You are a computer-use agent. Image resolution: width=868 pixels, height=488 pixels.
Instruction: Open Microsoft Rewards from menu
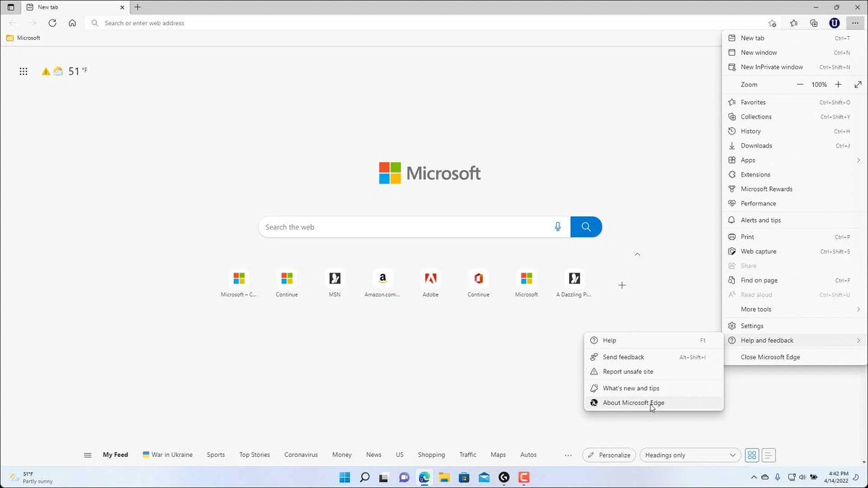coord(794,189)
